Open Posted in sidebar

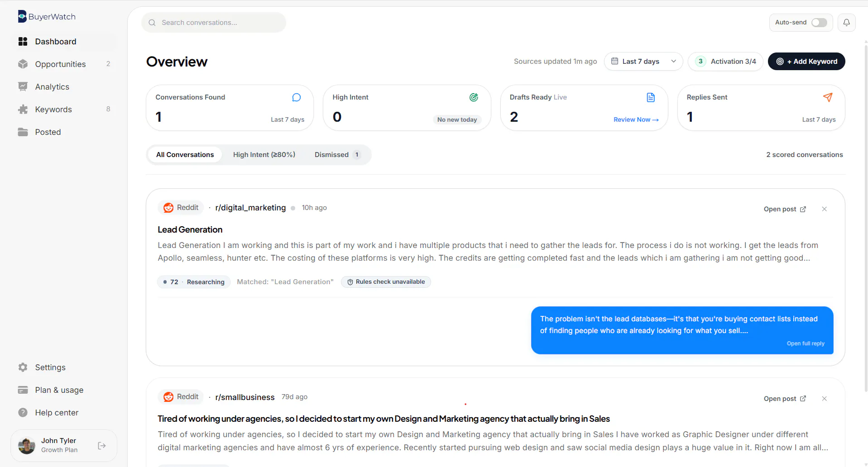coord(64,132)
